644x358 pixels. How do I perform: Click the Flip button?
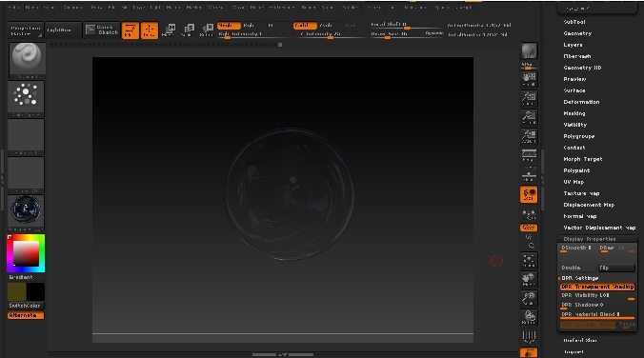[616, 268]
